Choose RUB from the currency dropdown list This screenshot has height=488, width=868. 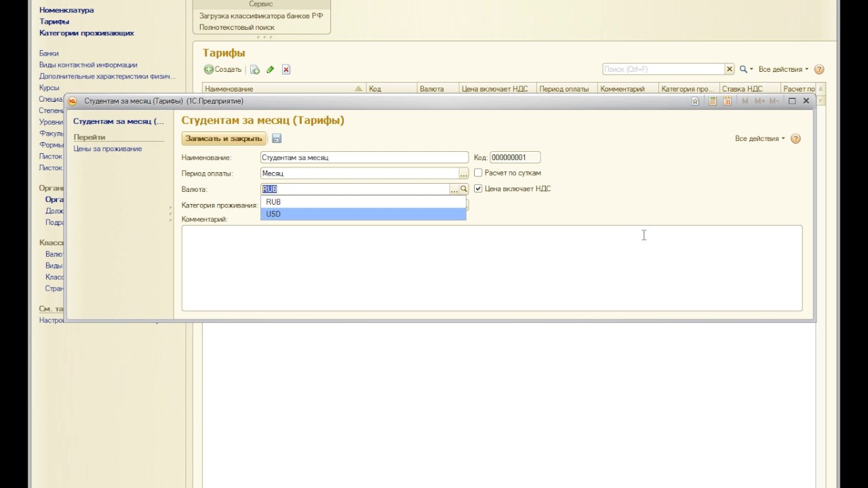click(x=363, y=202)
